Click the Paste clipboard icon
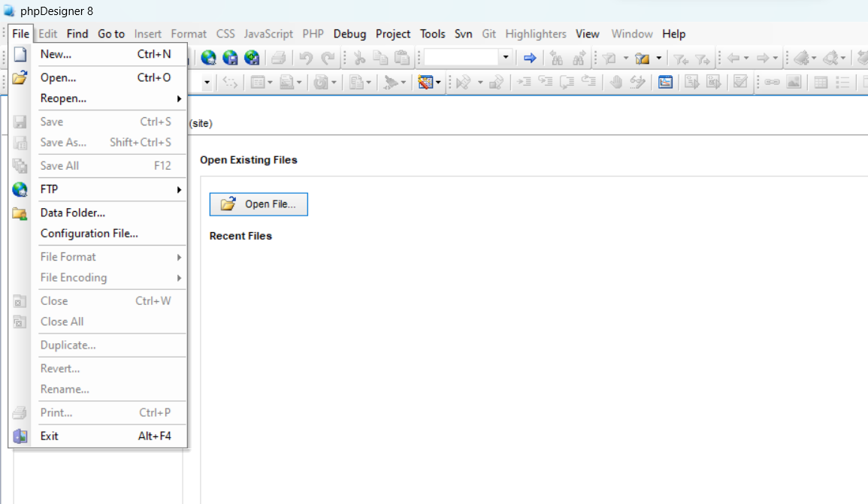 [402, 58]
